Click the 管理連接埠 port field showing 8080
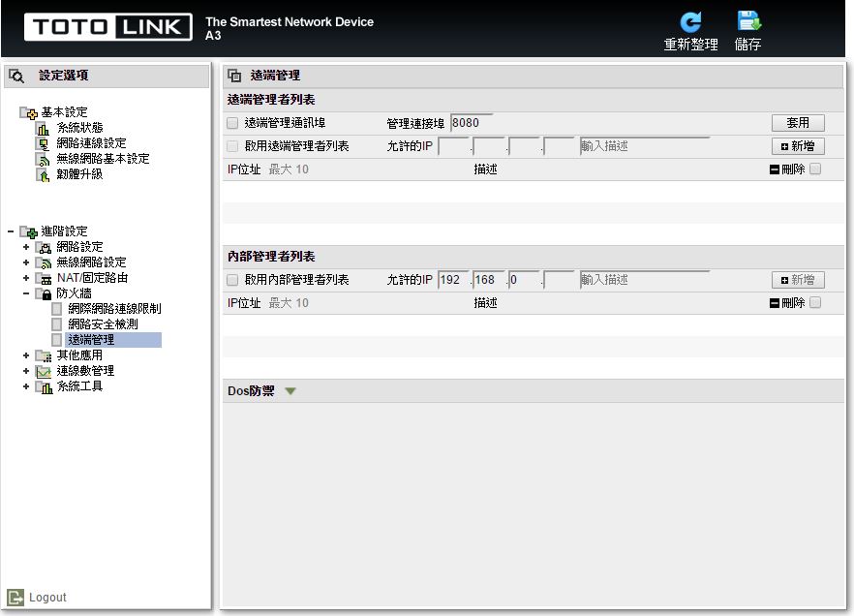The height and width of the screenshot is (616, 854). tap(472, 123)
